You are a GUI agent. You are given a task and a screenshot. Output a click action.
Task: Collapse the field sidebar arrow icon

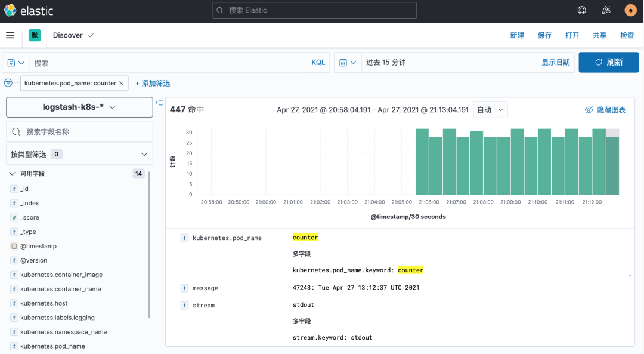(159, 103)
